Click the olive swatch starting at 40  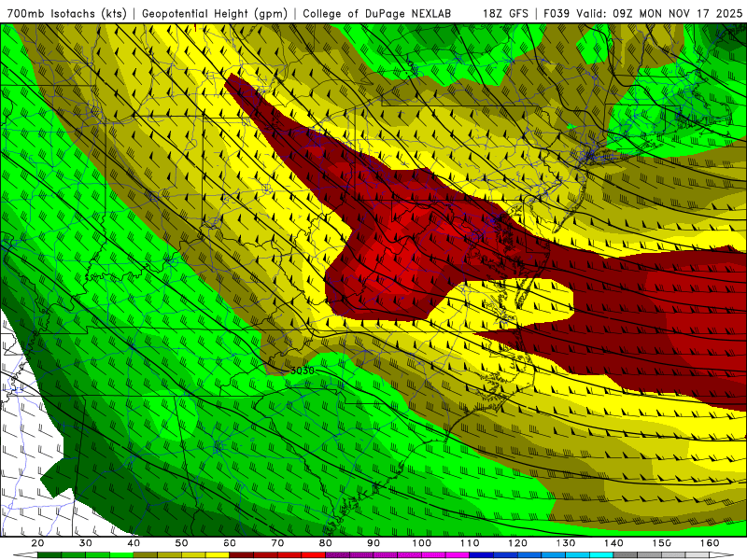pos(146,554)
